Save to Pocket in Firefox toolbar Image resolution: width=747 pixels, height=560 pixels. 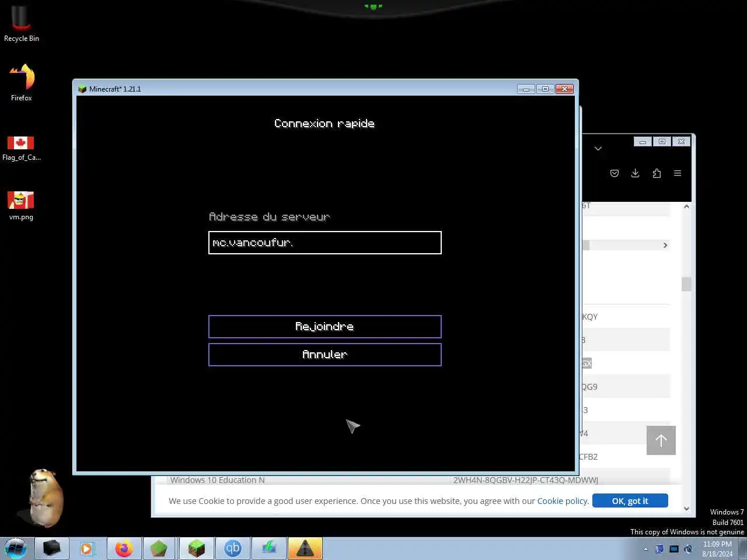pos(615,173)
